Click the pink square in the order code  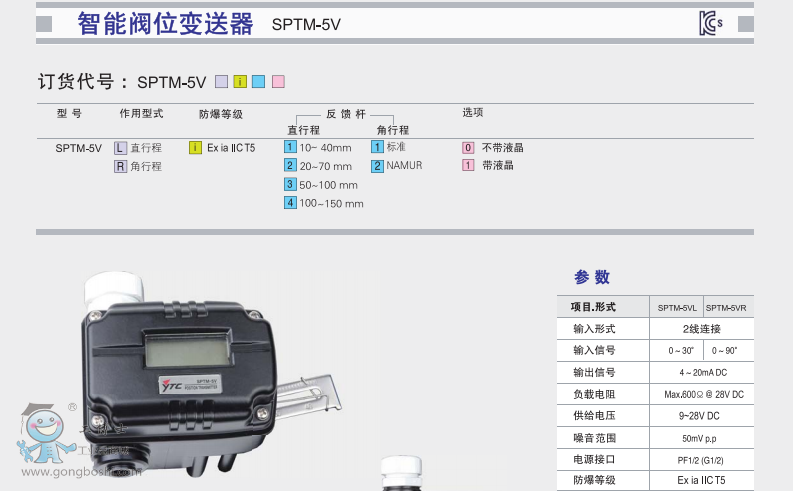(x=278, y=81)
